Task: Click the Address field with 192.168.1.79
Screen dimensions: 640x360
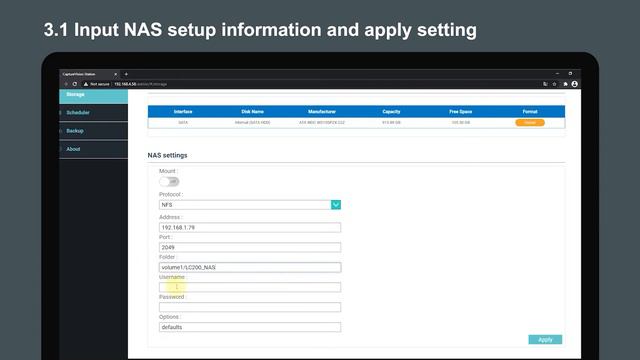Action: coord(250,227)
